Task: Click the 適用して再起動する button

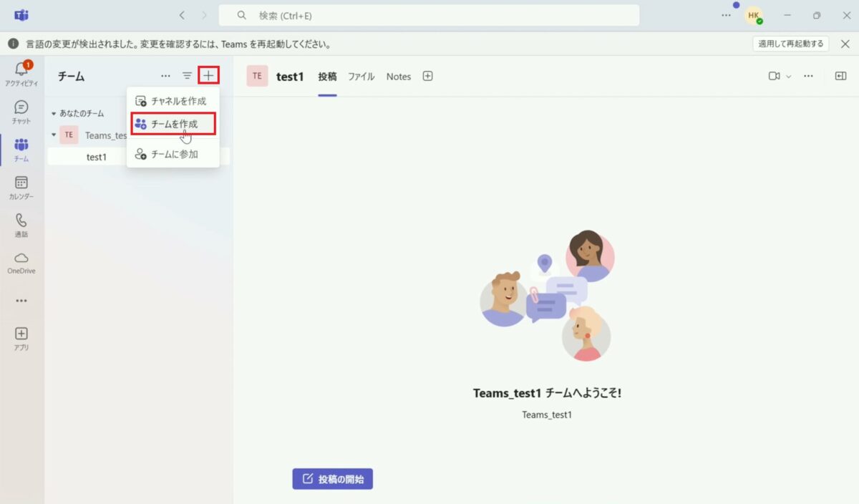Action: [790, 43]
